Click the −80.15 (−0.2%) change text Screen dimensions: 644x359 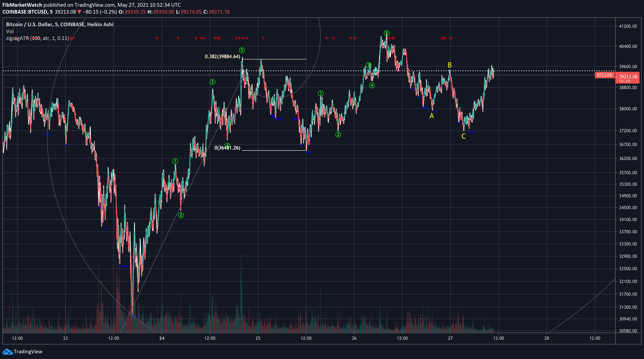[x=100, y=12]
